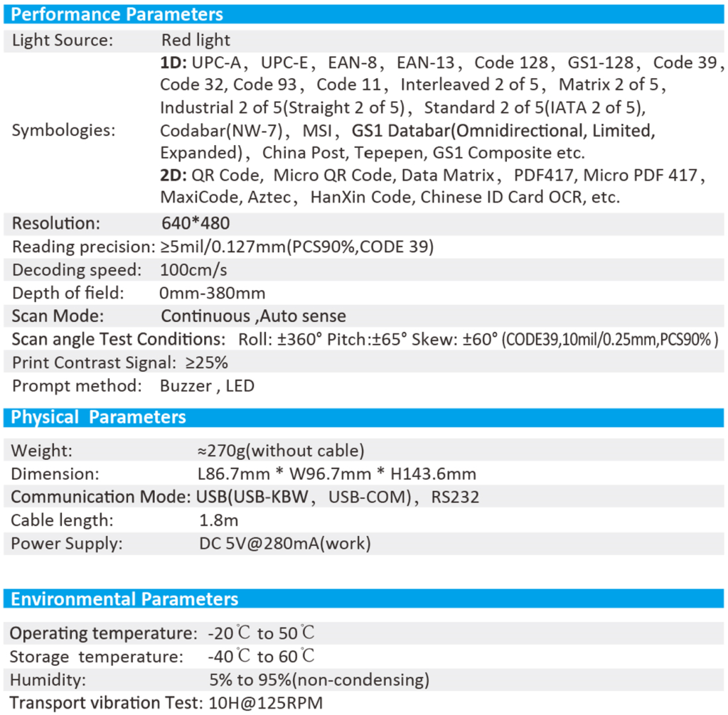Click the Buzzer, LED prompt method value
Viewport: 728px width, 715px height.
[207, 386]
